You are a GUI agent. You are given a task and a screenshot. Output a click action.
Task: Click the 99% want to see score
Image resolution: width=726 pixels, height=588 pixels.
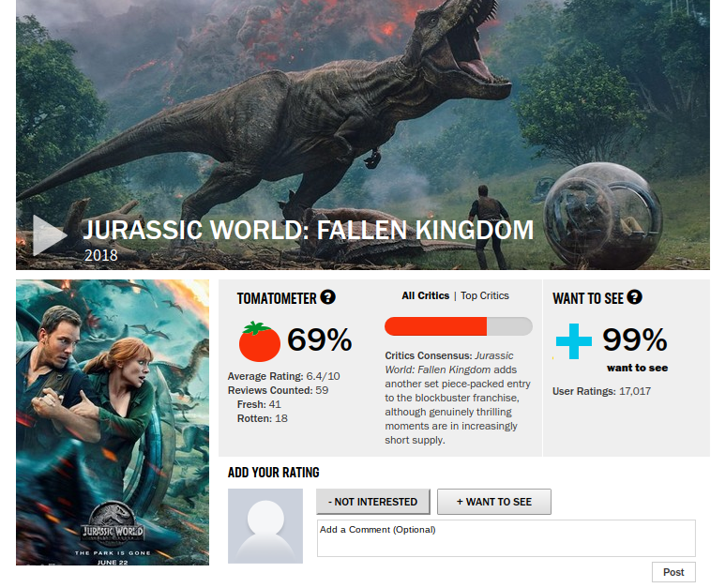tap(635, 339)
